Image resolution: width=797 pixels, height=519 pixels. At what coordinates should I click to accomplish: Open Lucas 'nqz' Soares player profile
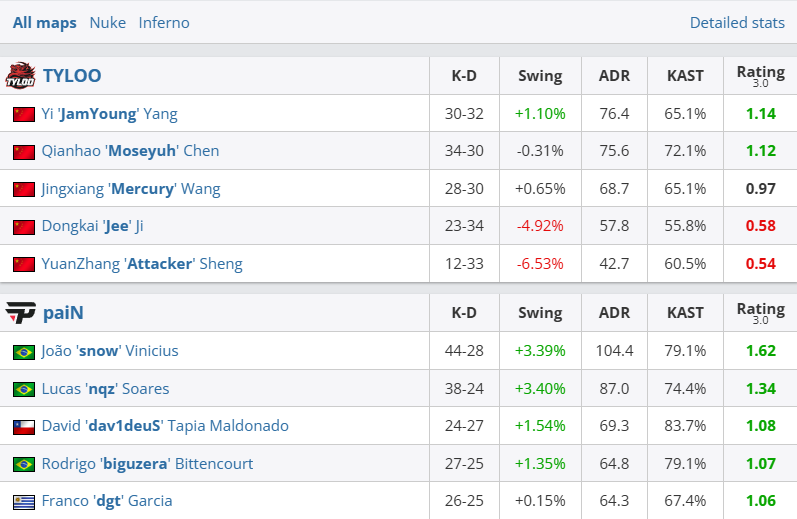point(105,389)
